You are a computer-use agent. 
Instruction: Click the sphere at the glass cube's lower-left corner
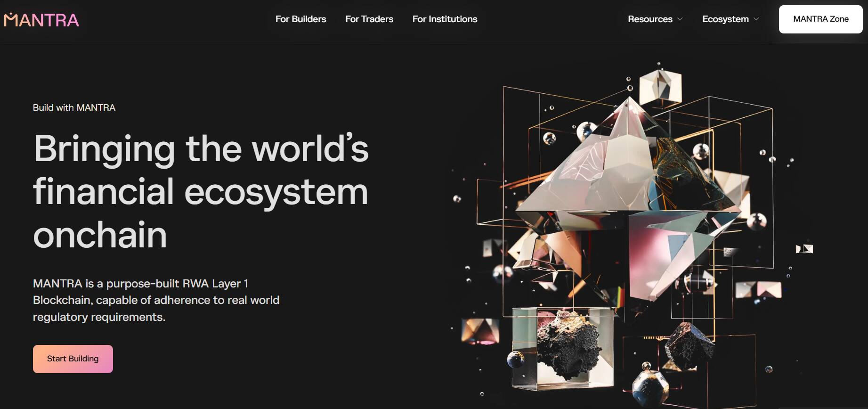(x=515, y=360)
